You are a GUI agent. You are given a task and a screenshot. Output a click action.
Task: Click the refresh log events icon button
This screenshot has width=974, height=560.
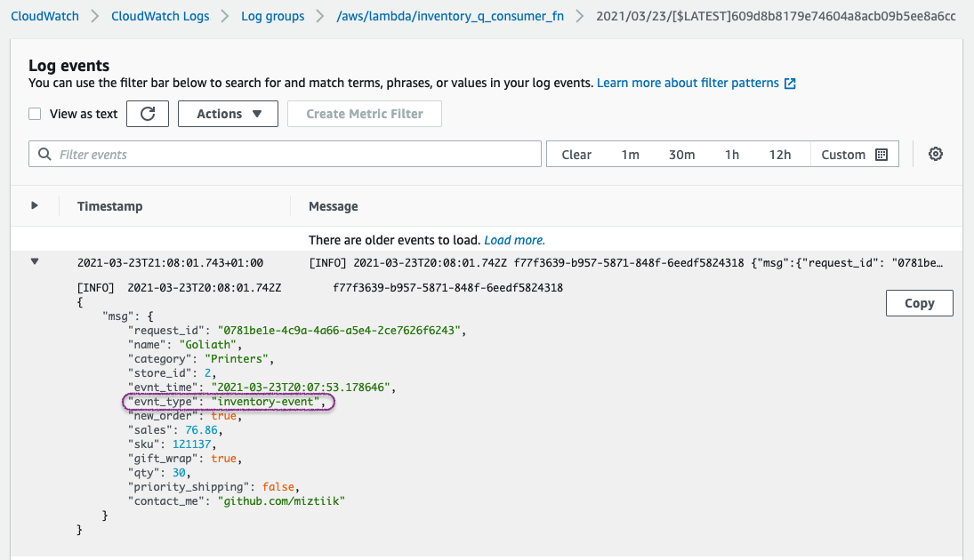148,114
